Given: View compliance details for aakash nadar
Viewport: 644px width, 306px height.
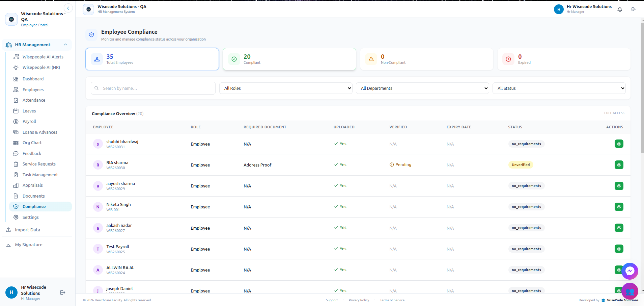Looking at the screenshot, I should 619,228.
